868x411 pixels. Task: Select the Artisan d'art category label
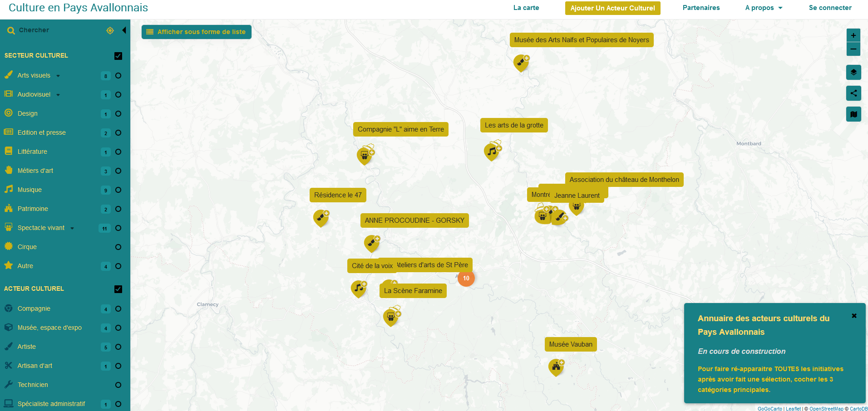click(35, 366)
